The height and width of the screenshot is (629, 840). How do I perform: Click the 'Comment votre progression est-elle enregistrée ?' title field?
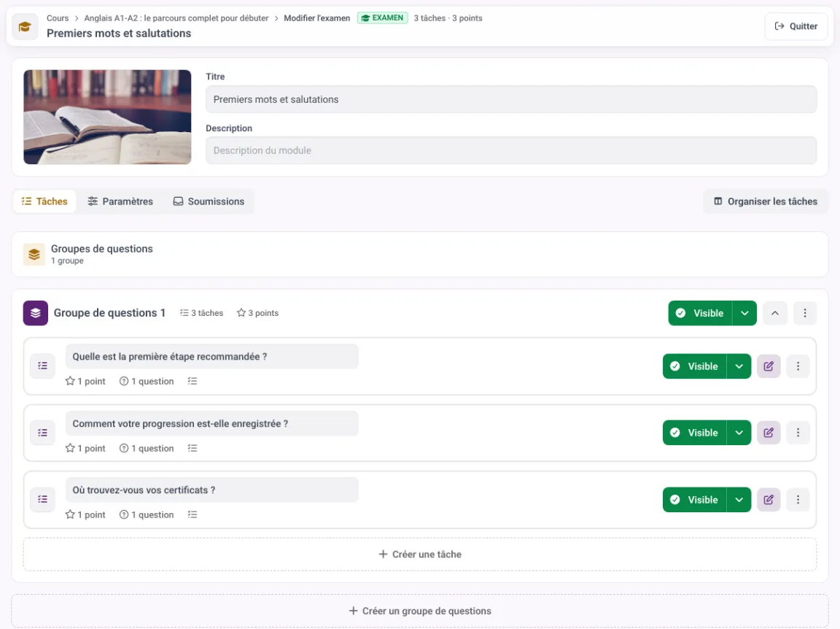(x=211, y=424)
